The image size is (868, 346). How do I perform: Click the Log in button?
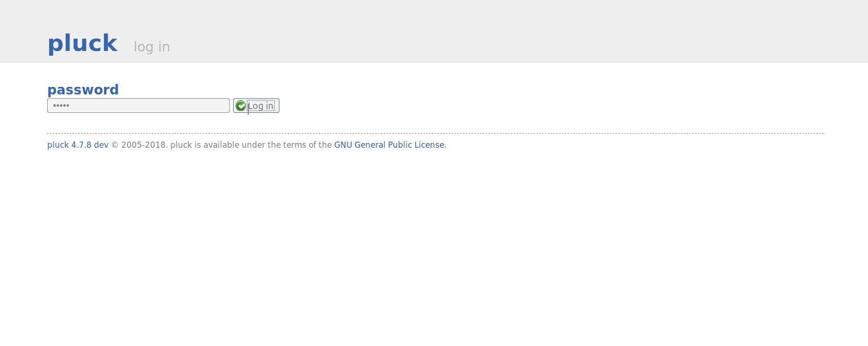point(256,106)
